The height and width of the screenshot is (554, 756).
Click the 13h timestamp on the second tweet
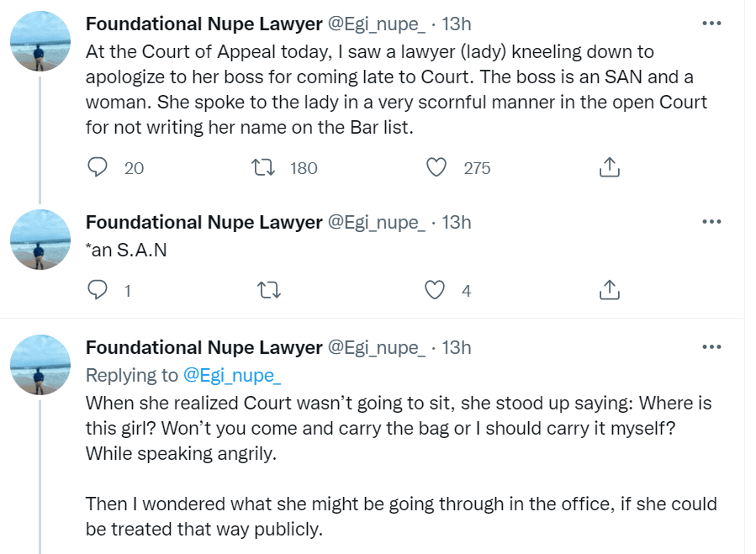pos(457,222)
